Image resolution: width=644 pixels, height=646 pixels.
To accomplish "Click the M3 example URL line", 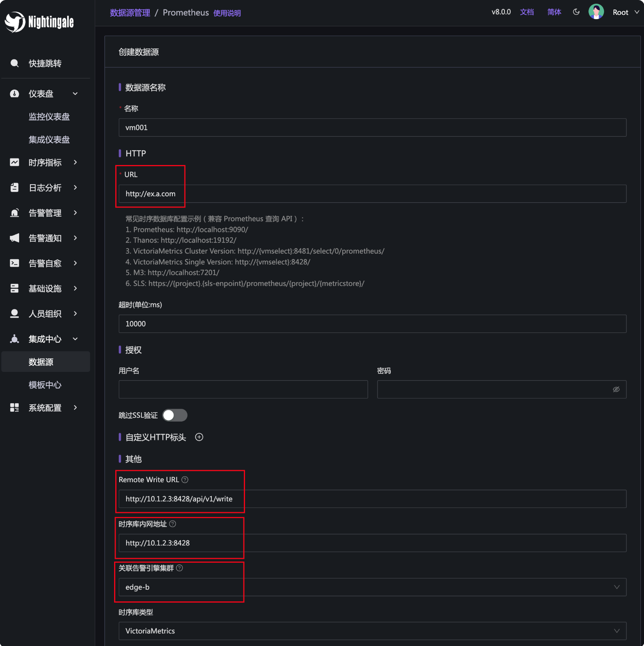I will [172, 273].
